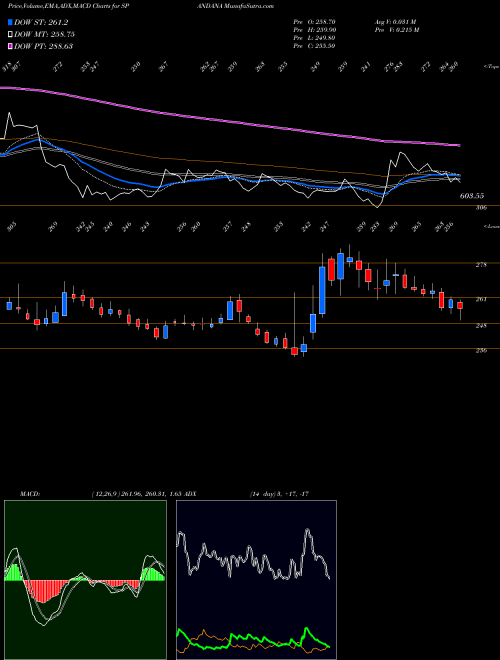The height and width of the screenshot is (660, 500).
Task: Click the 'ANDANA MunafaSutra.com' title text
Action: click(238, 6)
